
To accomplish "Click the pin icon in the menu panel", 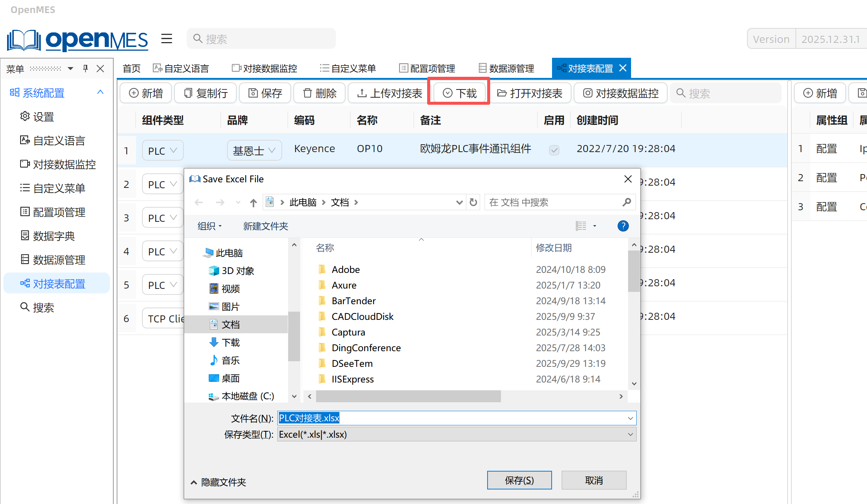I will (85, 69).
